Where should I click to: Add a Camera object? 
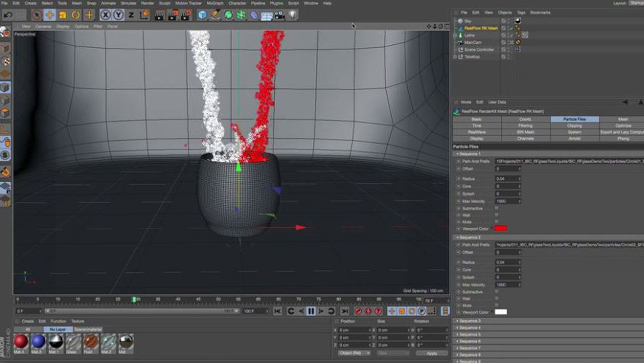pyautogui.click(x=279, y=15)
